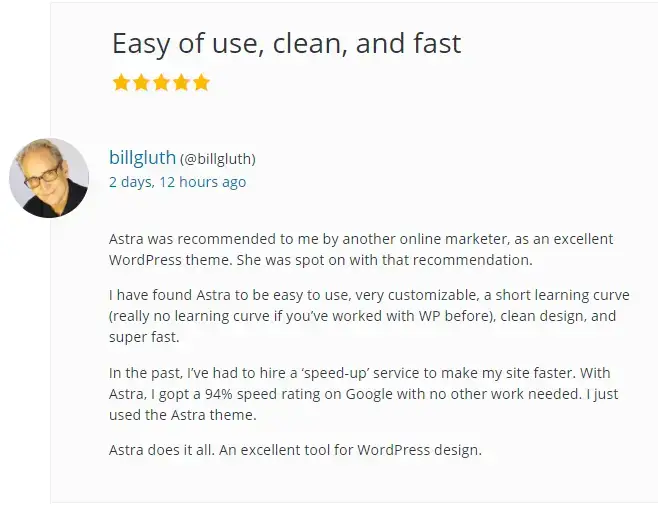Select the third star in the rating
Image resolution: width=658 pixels, height=506 pixels.
click(161, 82)
